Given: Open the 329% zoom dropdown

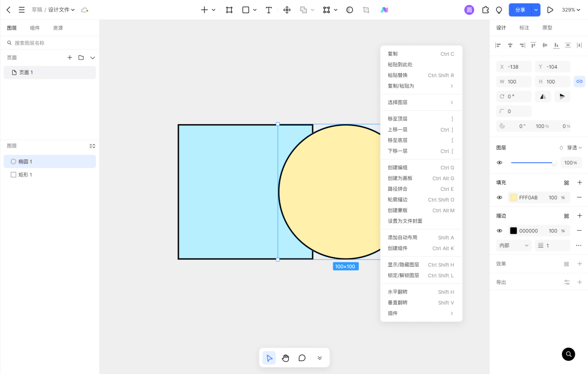Looking at the screenshot, I should 571,10.
